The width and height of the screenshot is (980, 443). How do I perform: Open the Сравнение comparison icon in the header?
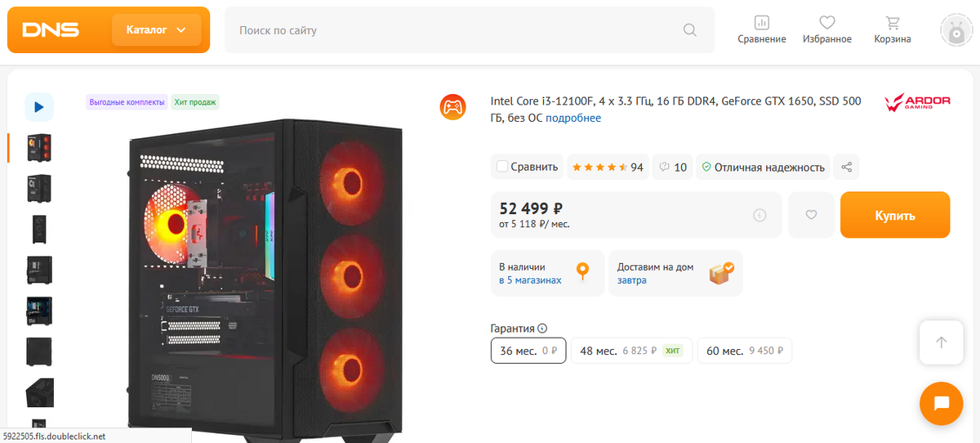[x=761, y=23]
